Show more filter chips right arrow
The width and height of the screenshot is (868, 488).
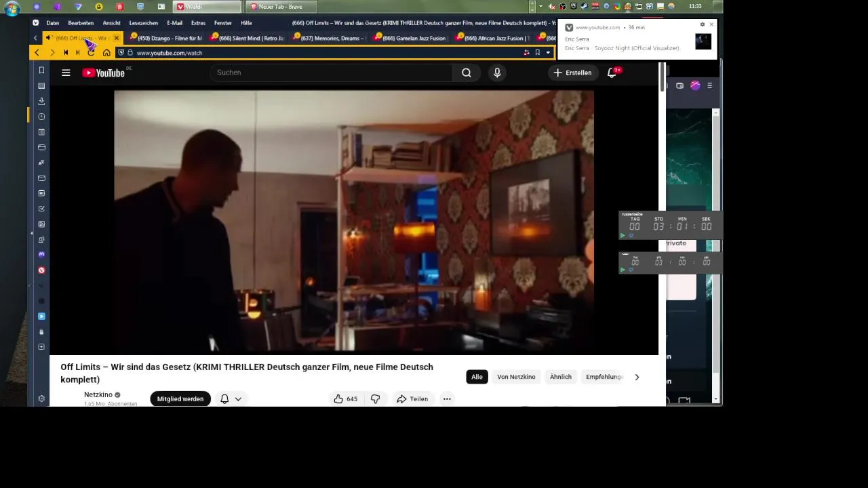[x=637, y=377]
